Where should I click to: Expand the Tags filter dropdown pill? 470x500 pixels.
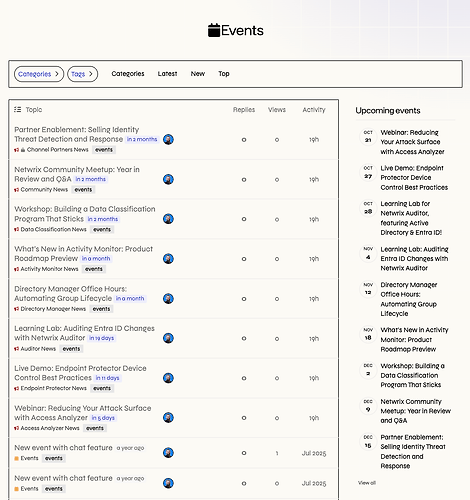click(82, 74)
